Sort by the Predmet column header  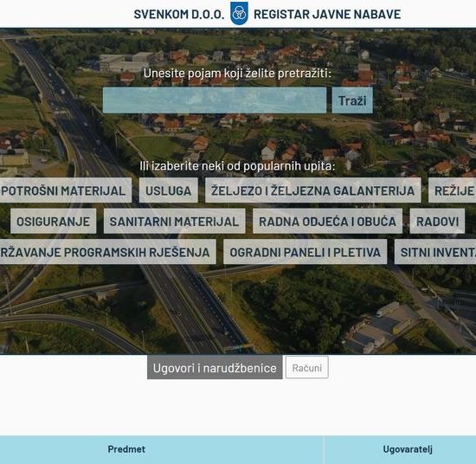[126, 449]
